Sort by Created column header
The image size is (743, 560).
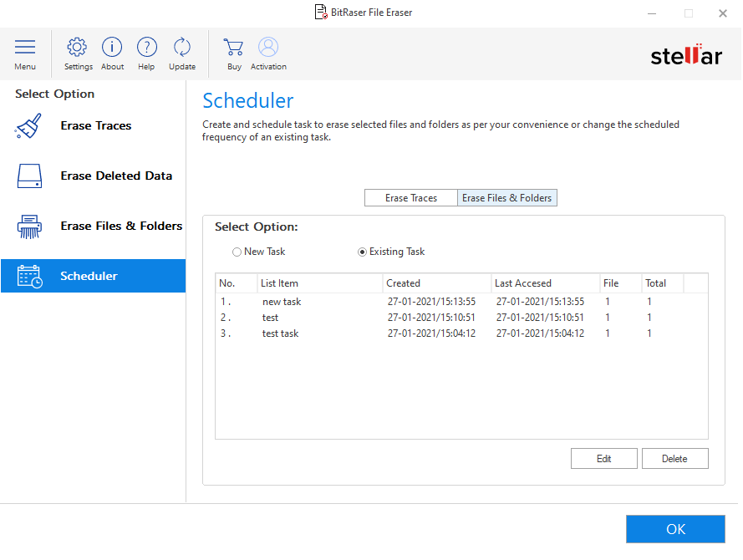coord(437,283)
